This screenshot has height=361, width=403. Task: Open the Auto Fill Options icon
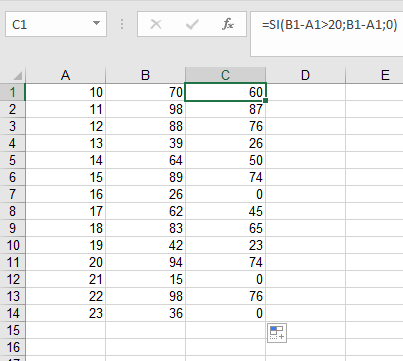pos(277,333)
